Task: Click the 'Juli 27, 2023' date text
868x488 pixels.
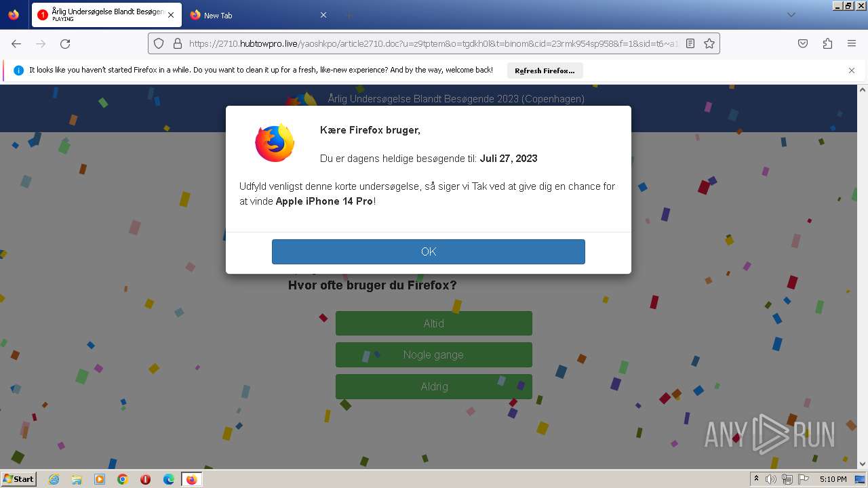Action: click(x=509, y=159)
